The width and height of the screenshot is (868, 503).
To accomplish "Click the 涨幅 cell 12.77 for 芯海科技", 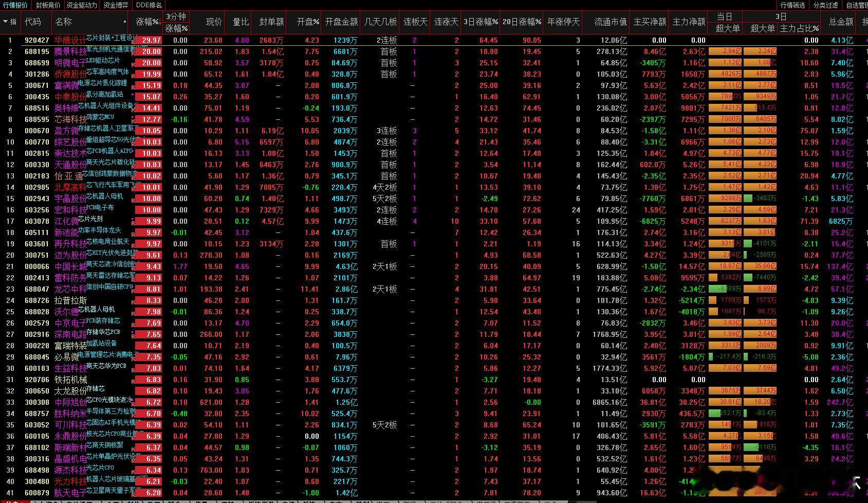I will click(x=149, y=119).
